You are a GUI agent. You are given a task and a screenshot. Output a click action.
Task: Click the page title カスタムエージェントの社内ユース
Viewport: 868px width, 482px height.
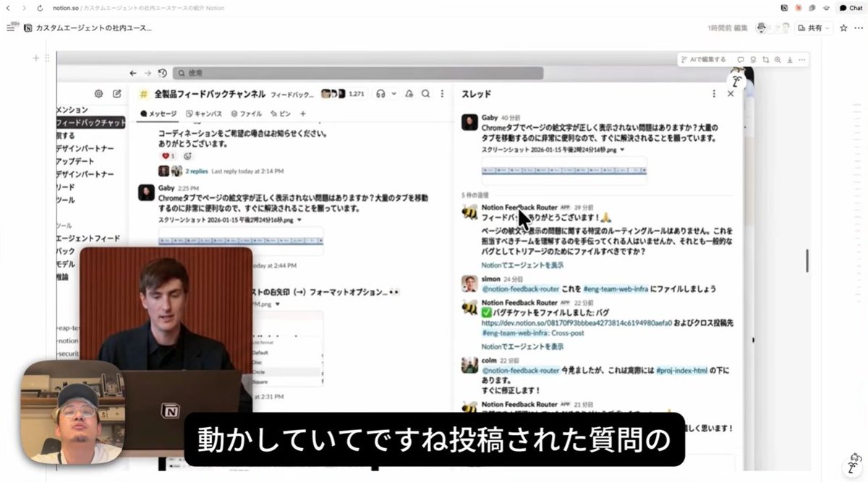94,28
